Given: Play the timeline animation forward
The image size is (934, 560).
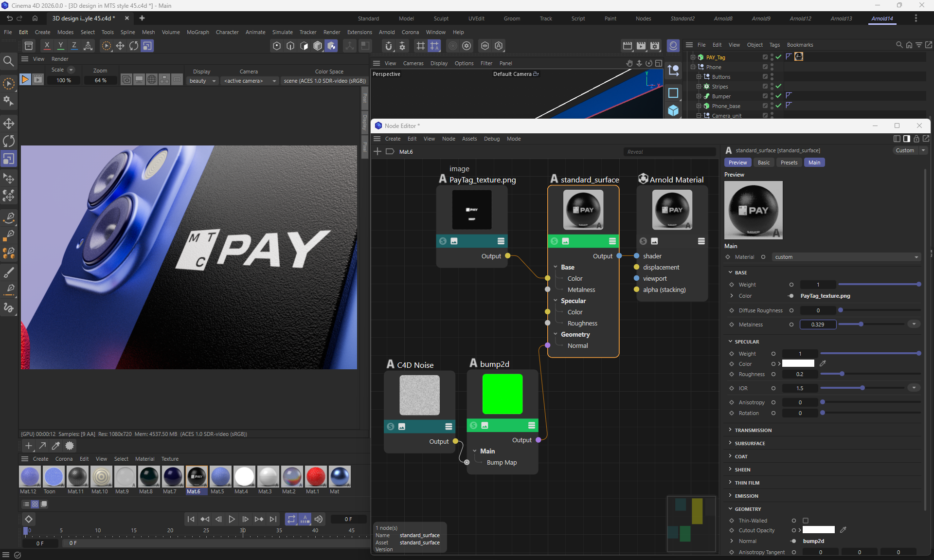Looking at the screenshot, I should pyautogui.click(x=232, y=519).
